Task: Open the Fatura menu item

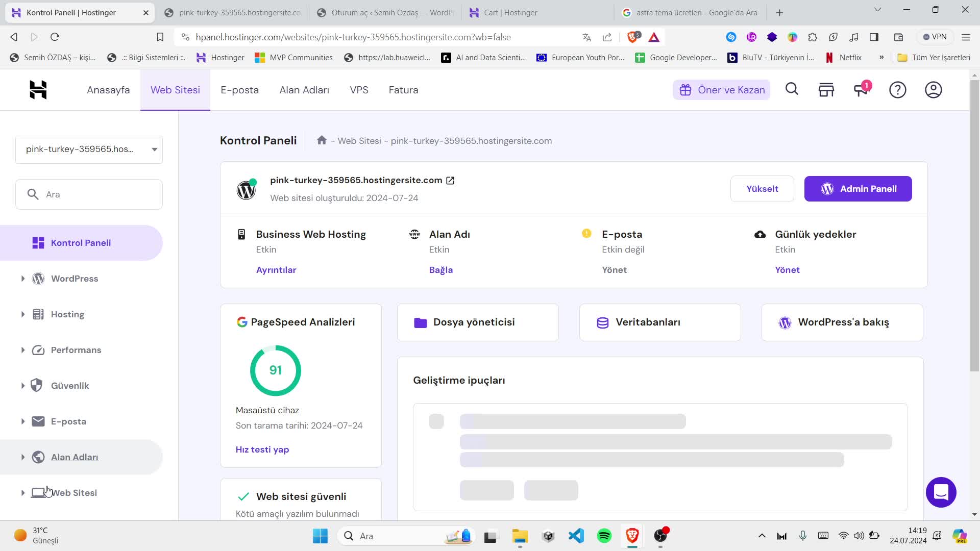Action: pos(403,90)
